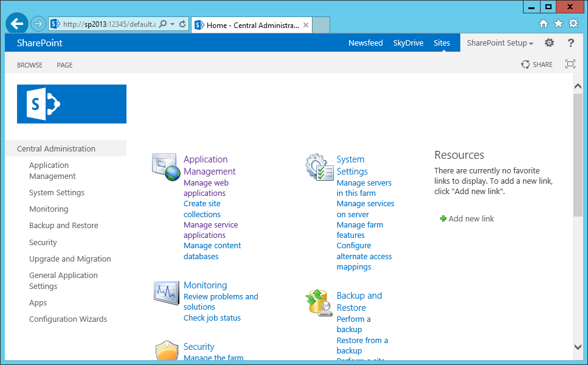Click the Refresh icon in address bar

(x=182, y=24)
